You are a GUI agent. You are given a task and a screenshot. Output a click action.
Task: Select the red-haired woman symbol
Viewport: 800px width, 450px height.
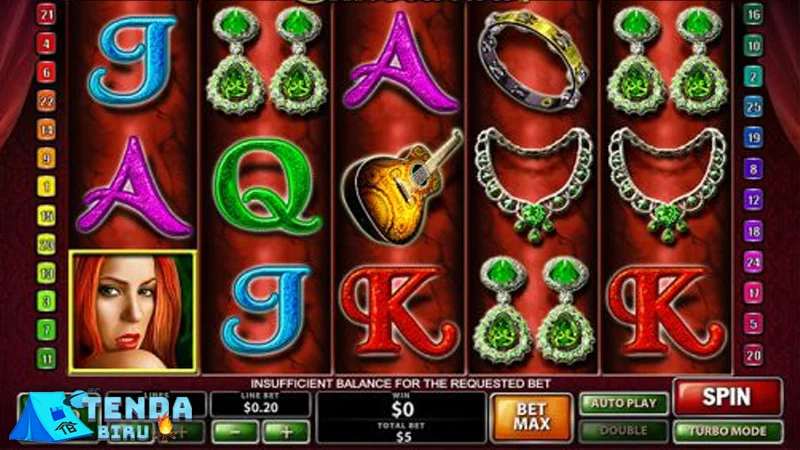133,312
